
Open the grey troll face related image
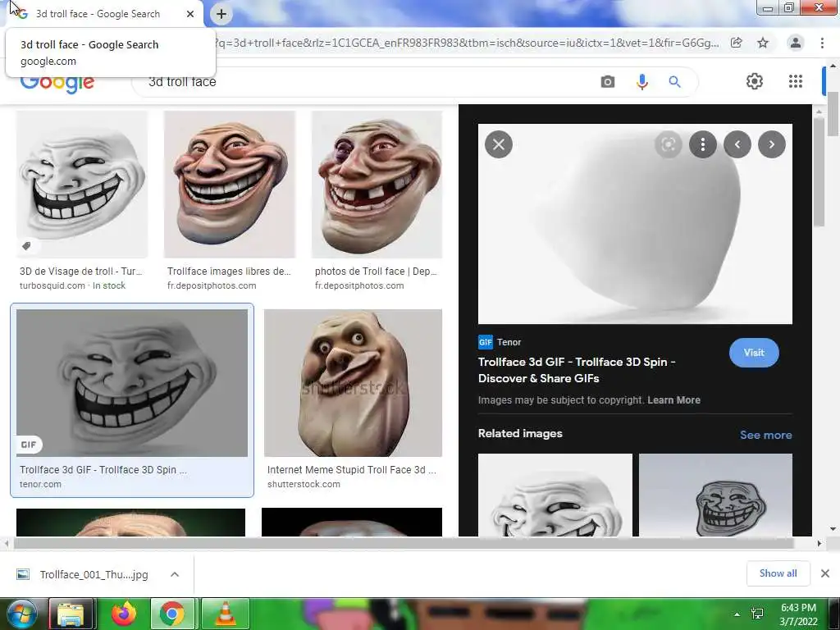[x=715, y=495]
